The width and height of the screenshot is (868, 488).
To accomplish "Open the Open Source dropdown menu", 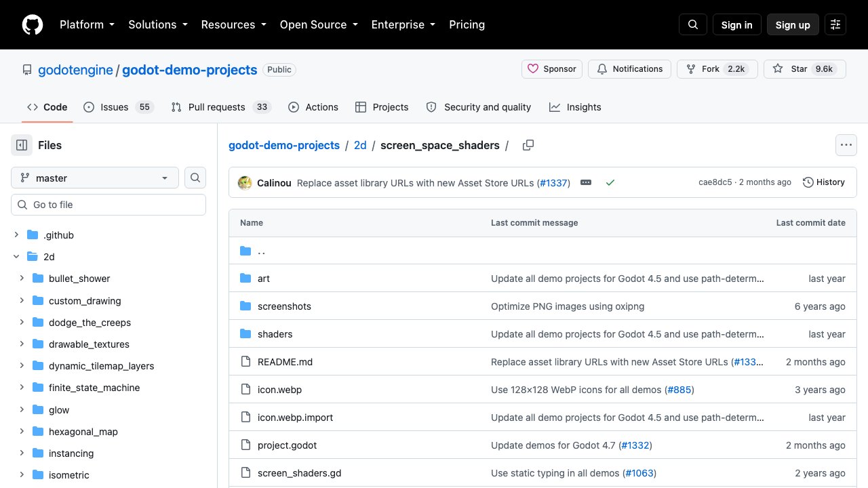I will tap(319, 24).
